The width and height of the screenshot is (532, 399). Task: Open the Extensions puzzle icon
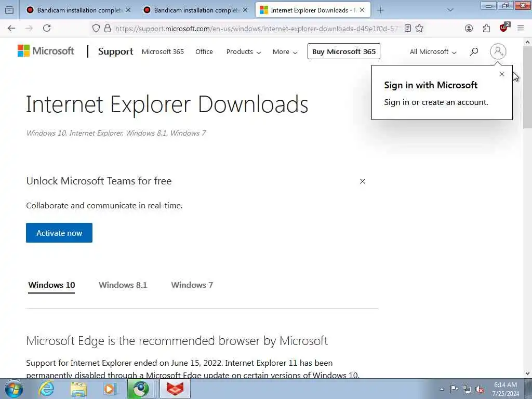pos(486,29)
